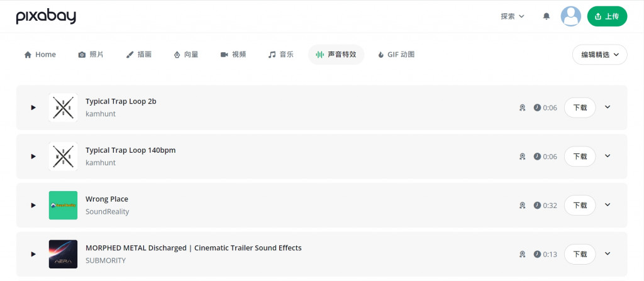Open MORPHED METAL Discharged title link

pos(194,248)
